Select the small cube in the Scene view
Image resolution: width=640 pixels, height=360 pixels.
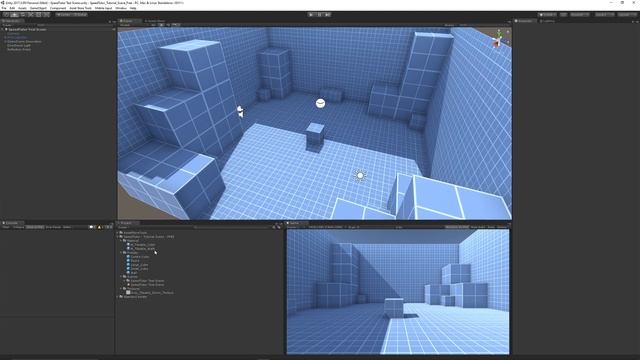[315, 138]
